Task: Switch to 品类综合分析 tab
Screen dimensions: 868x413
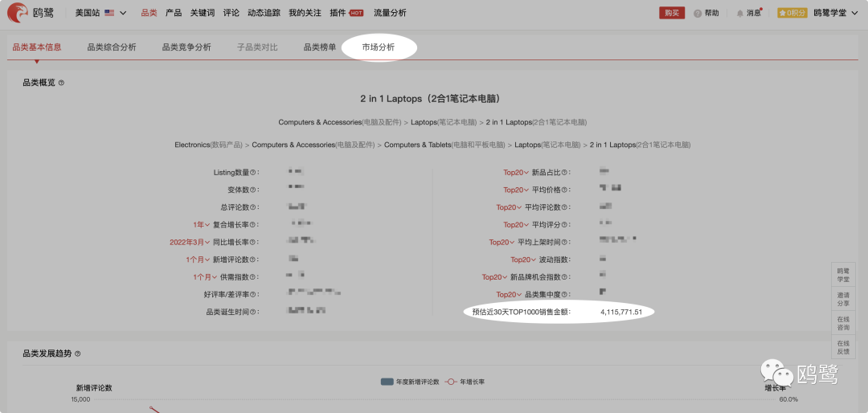Action: pyautogui.click(x=112, y=47)
